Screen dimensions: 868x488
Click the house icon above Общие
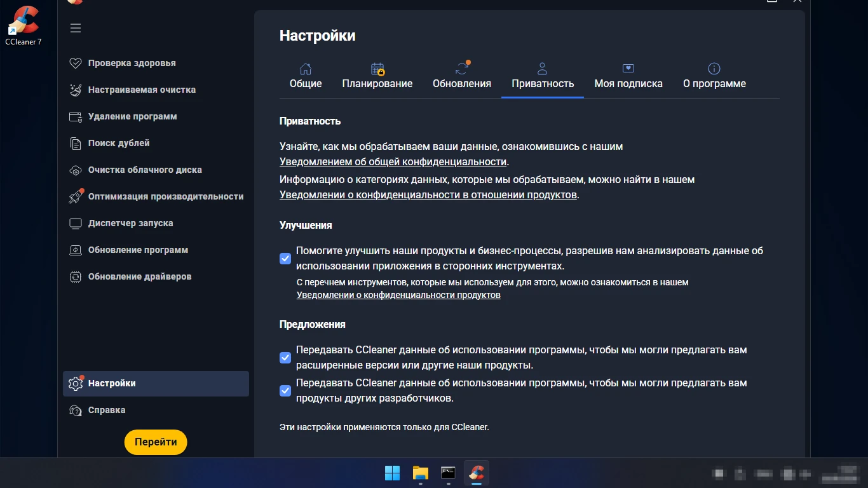306,69
